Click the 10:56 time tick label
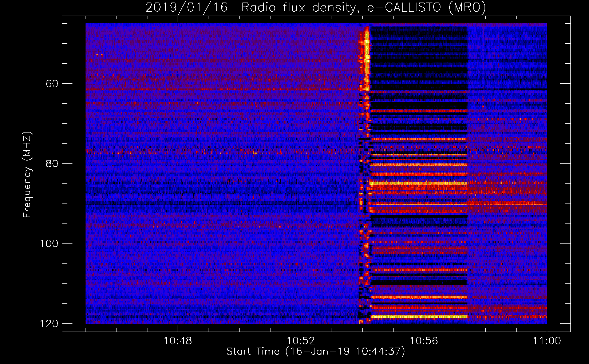Viewport: 589px width, 364px height. pos(424,341)
